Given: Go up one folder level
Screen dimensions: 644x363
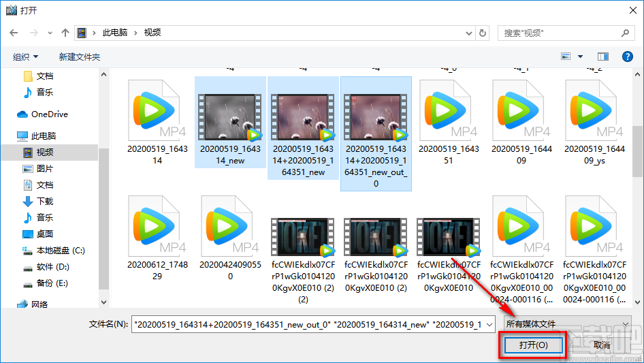Looking at the screenshot, I should 65,33.
